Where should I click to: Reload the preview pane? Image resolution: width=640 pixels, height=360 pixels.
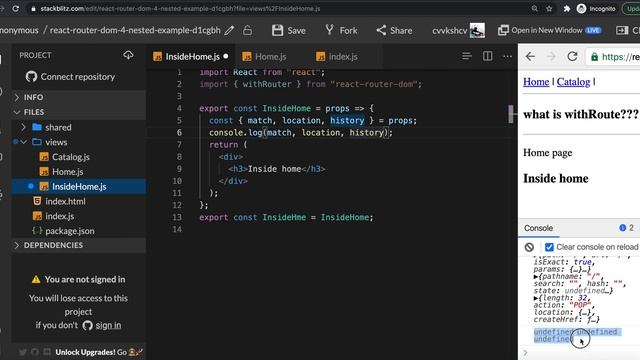click(572, 56)
